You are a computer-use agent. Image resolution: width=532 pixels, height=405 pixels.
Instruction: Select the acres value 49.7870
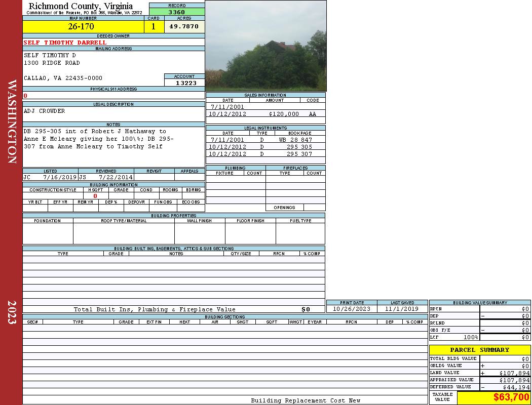[184, 26]
